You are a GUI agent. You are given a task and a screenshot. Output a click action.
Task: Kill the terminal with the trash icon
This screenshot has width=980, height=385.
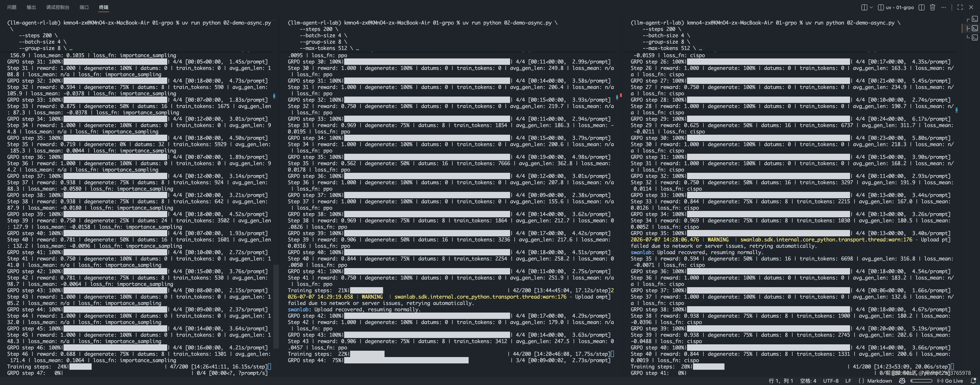coord(932,7)
